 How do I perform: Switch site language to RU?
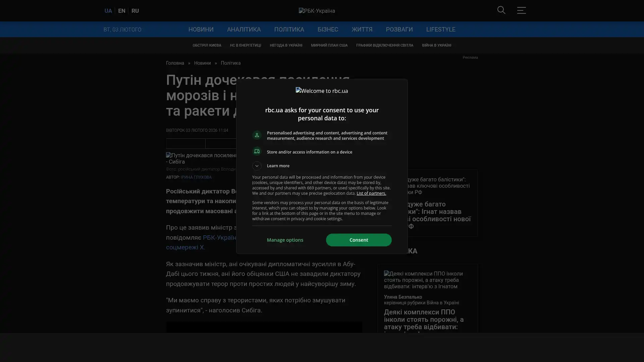(x=135, y=11)
